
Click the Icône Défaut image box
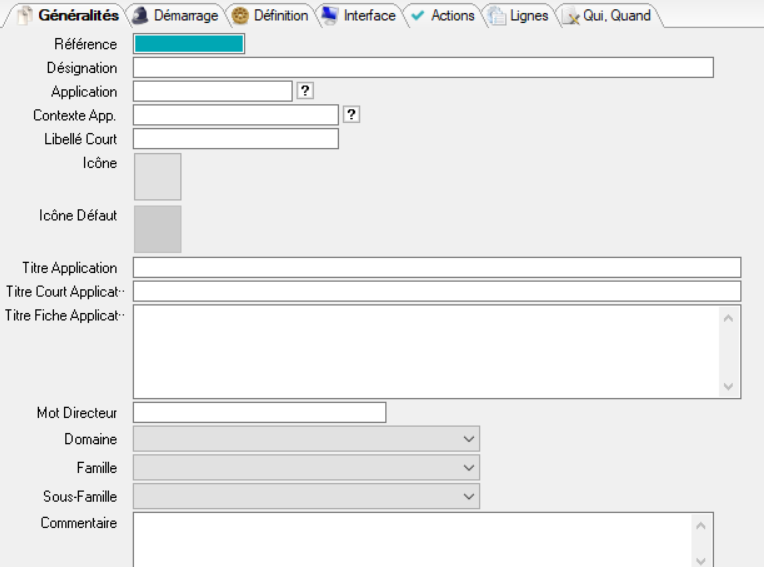pyautogui.click(x=157, y=229)
